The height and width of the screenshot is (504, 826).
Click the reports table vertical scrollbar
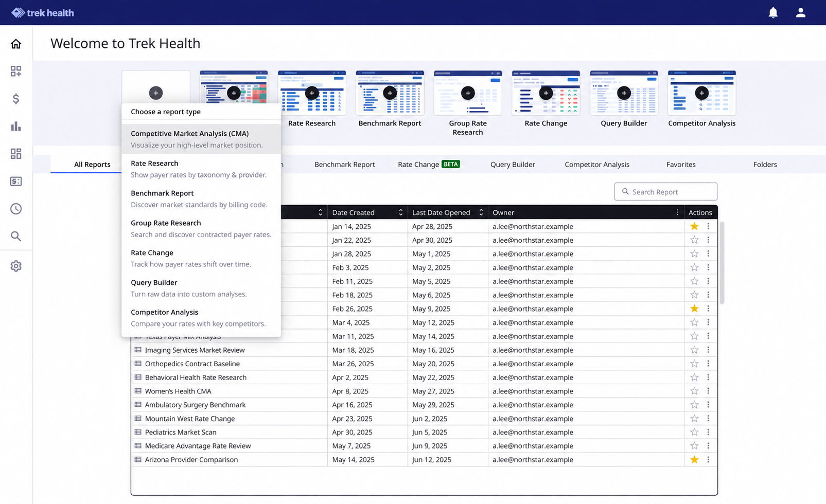point(722,263)
